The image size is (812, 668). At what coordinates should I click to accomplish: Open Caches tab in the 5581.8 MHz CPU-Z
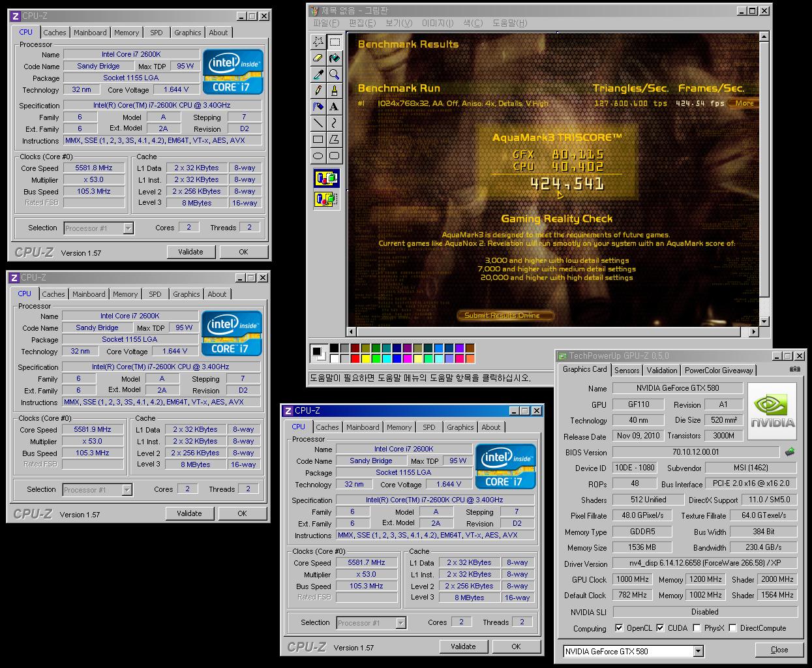(55, 33)
